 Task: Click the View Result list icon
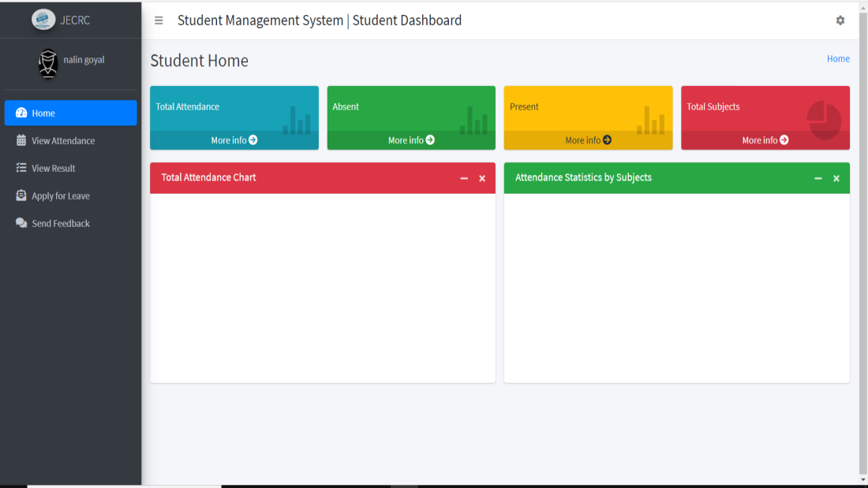tap(21, 168)
